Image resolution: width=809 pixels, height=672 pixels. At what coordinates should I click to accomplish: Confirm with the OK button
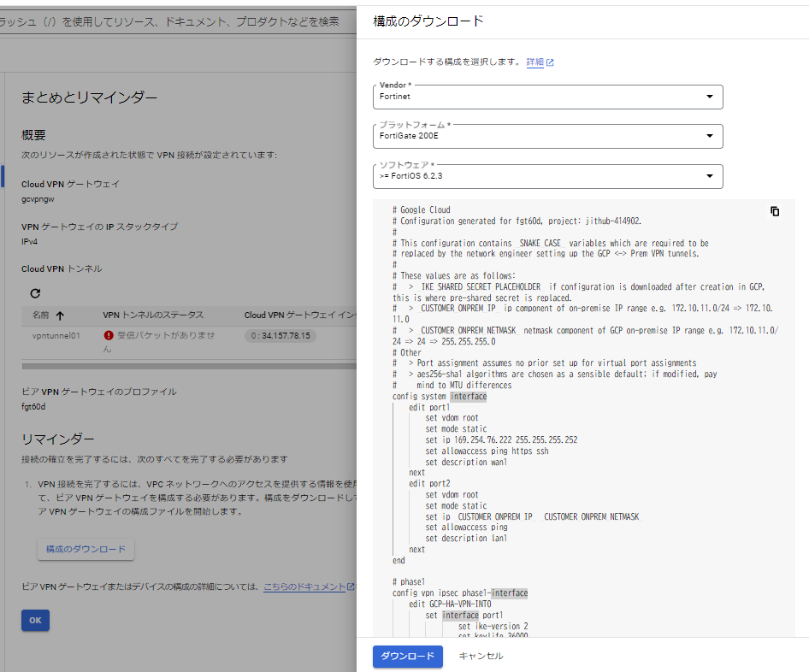35,620
